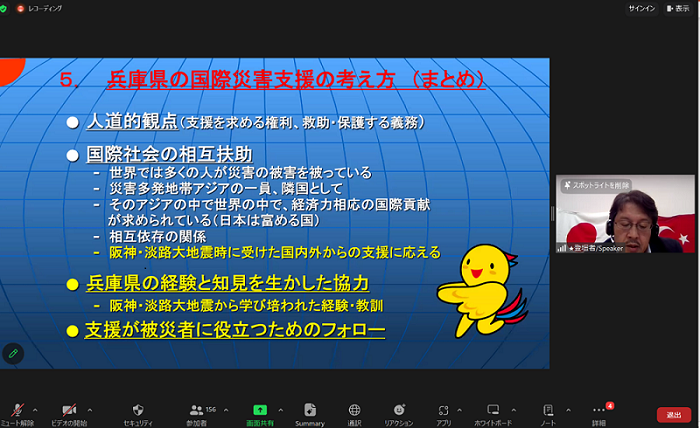Click the heading 兵庫県の経験と知見を生かした協力
Viewport: 700px width, 428px height.
click(228, 283)
